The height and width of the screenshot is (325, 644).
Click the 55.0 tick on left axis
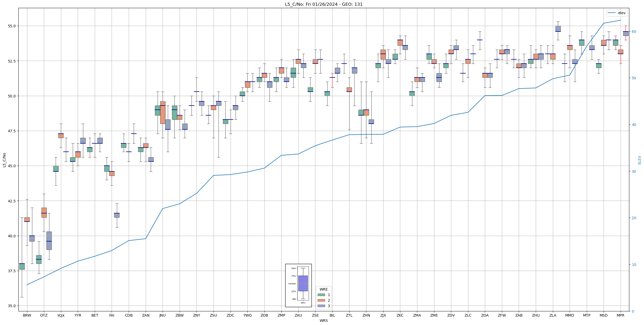12,26
